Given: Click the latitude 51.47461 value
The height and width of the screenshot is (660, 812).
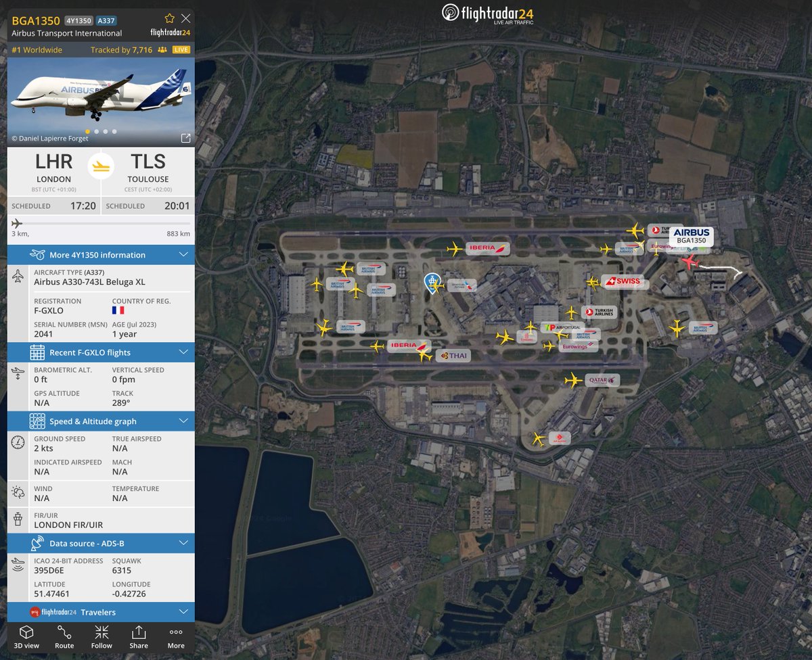Looking at the screenshot, I should point(51,594).
